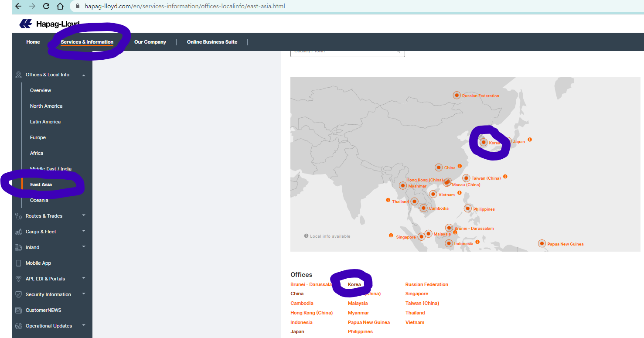644x338 pixels.
Task: Open Singapore office link in list
Action: [417, 294]
